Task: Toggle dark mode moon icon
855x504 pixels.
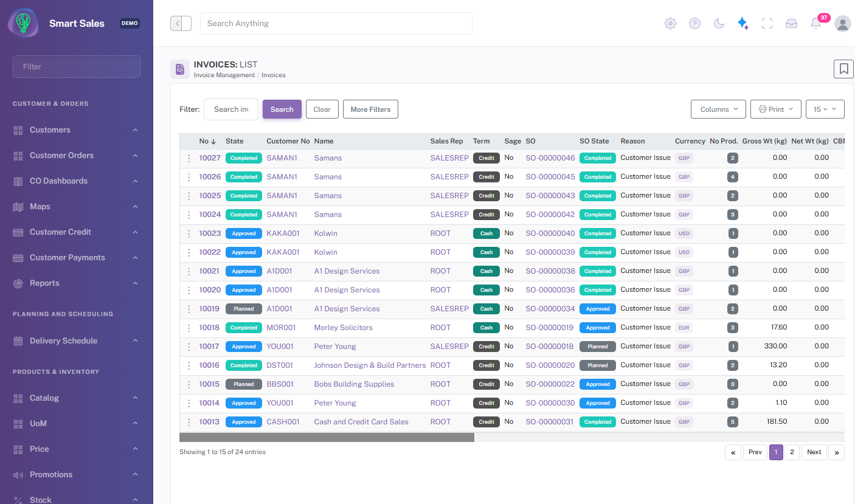Action: point(719,23)
